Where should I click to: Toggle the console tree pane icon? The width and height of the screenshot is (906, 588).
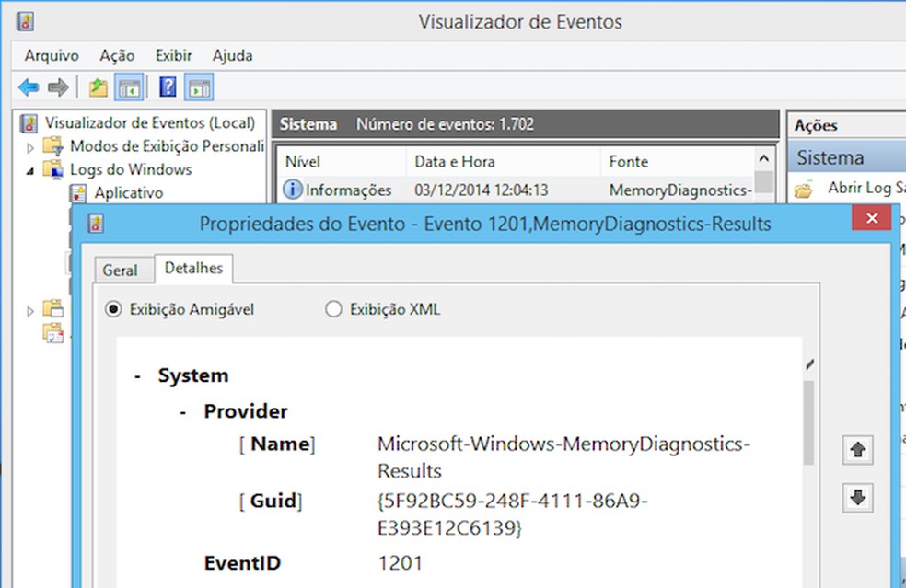[129, 87]
